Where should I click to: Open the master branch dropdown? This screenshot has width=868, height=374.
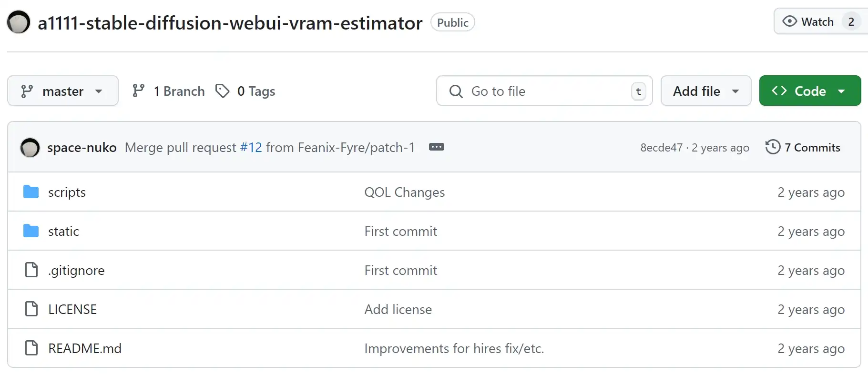pyautogui.click(x=62, y=91)
